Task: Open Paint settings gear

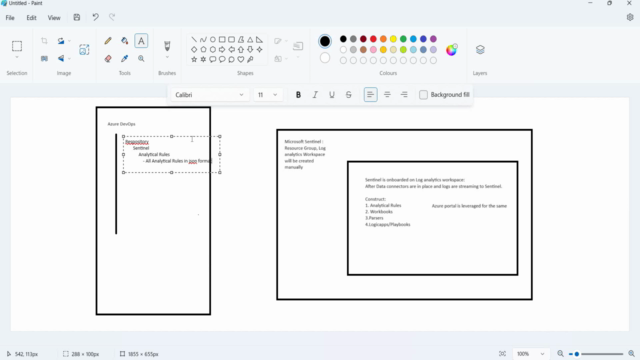Action: coord(630,18)
